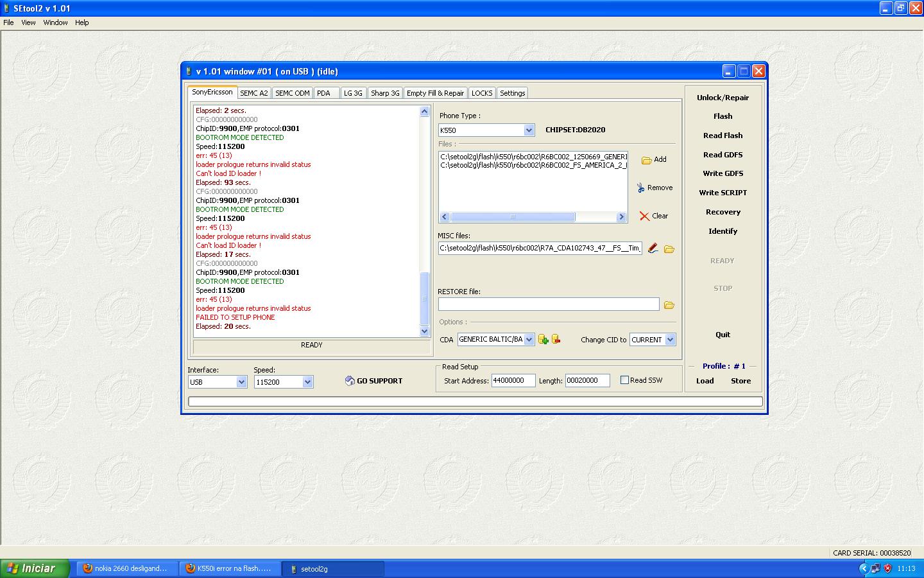Image resolution: width=924 pixels, height=578 pixels.
Task: Click the files list horizontal scrollbar thumb
Action: pos(512,217)
